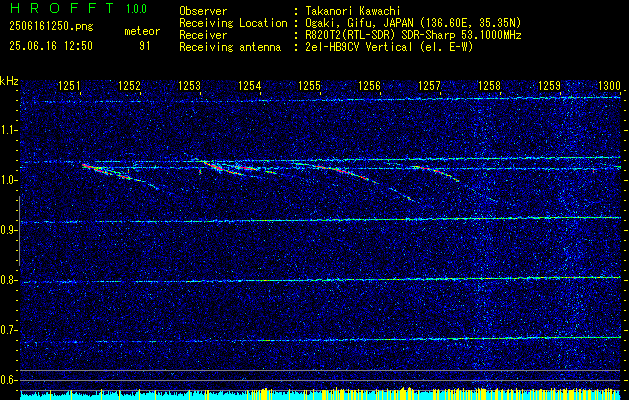Click the 1253 time marker
Viewport: 629px width, 400px height.
coord(189,85)
